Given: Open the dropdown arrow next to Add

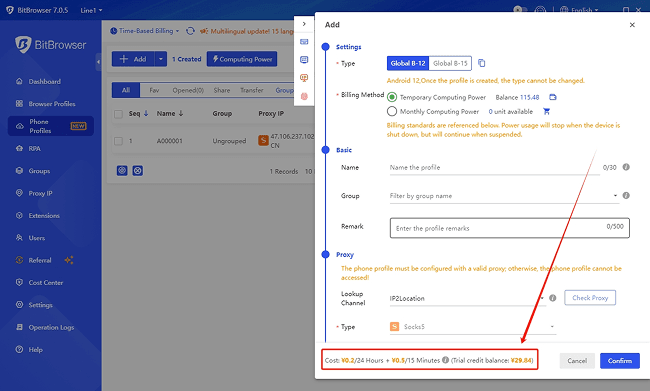Looking at the screenshot, I should tap(161, 59).
